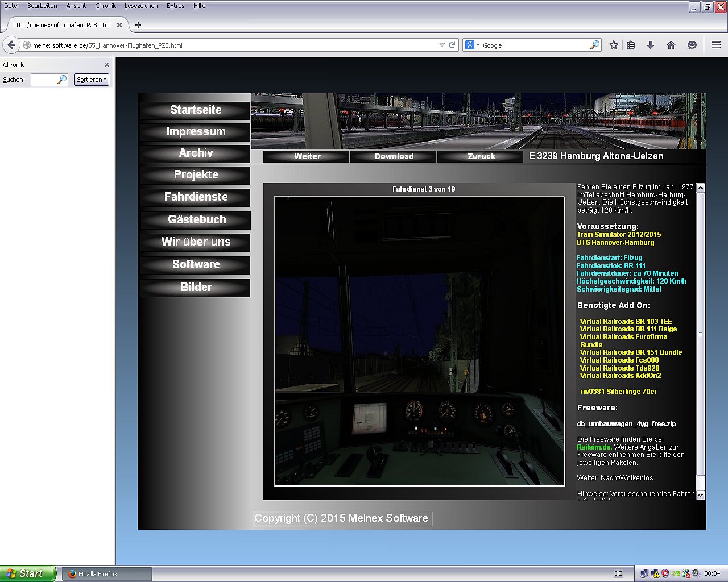Open the bookmarks list icon

point(631,45)
